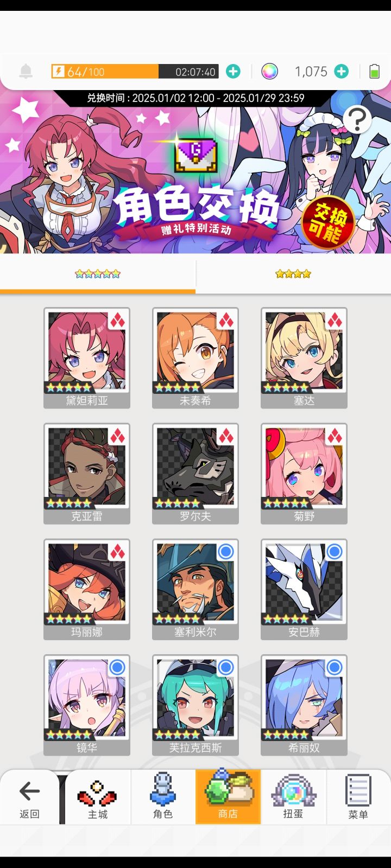This screenshot has width=391, height=868.
Task: Choose the 黛妲莉亚 character portrait
Action: (x=87, y=358)
